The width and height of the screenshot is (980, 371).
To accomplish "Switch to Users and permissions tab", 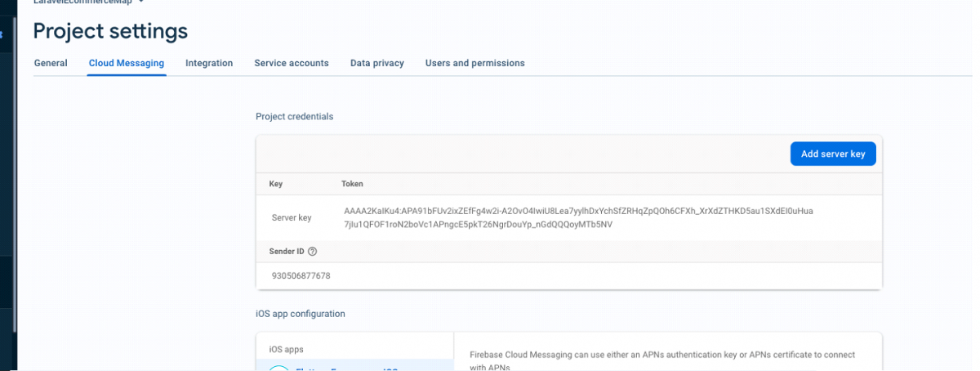I will (x=474, y=63).
